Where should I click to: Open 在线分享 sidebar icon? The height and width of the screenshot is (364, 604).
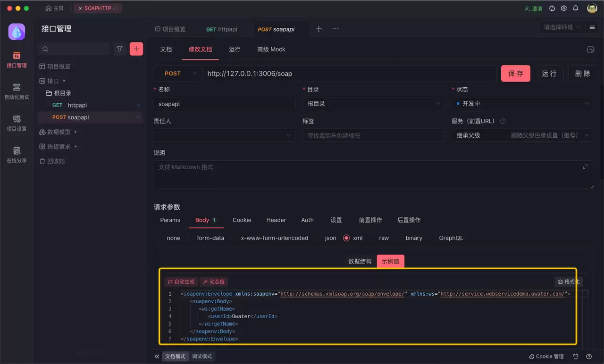17,155
